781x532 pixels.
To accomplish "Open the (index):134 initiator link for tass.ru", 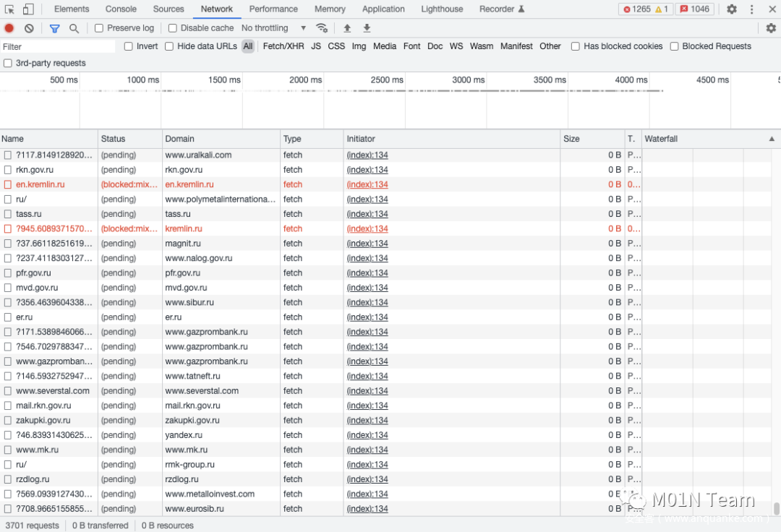I will 367,214.
